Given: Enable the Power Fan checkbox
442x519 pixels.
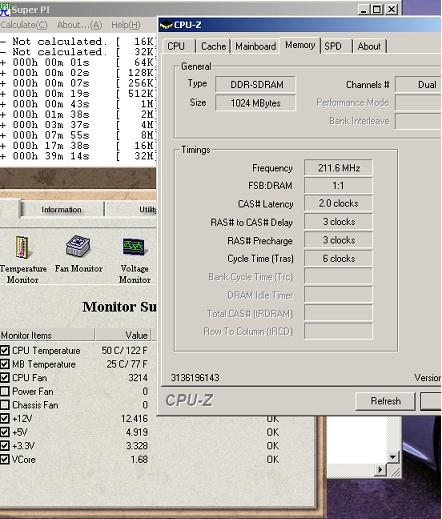Looking at the screenshot, I should coord(5,391).
